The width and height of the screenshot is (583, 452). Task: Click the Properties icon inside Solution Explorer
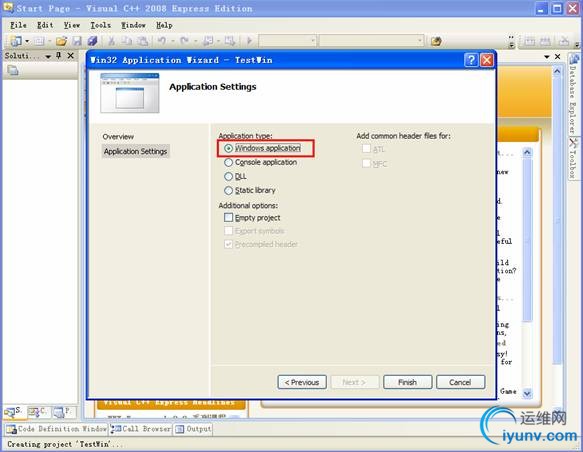tap(13, 70)
